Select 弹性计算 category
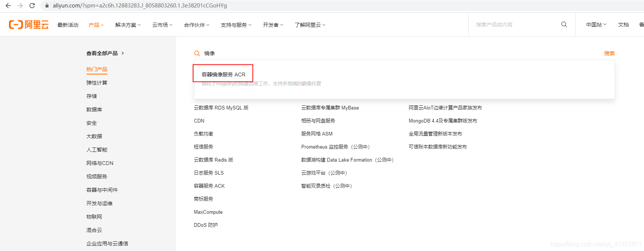The width and height of the screenshot is (644, 251). point(97,83)
